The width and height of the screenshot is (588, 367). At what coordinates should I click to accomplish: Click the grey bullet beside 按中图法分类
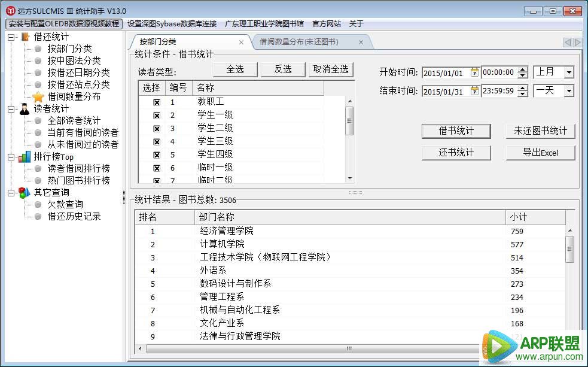click(38, 61)
